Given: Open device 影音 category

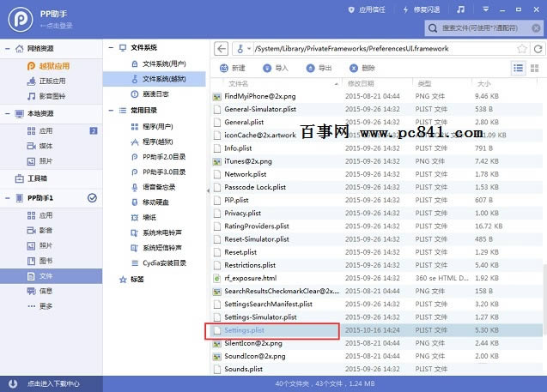Looking at the screenshot, I should coord(40,231).
